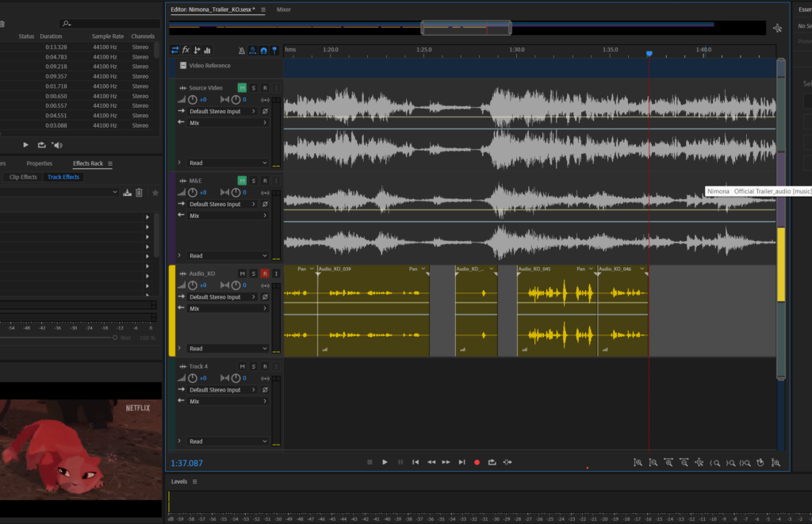Image resolution: width=812 pixels, height=524 pixels.
Task: Switch to Clip Effects
Action: click(x=22, y=177)
